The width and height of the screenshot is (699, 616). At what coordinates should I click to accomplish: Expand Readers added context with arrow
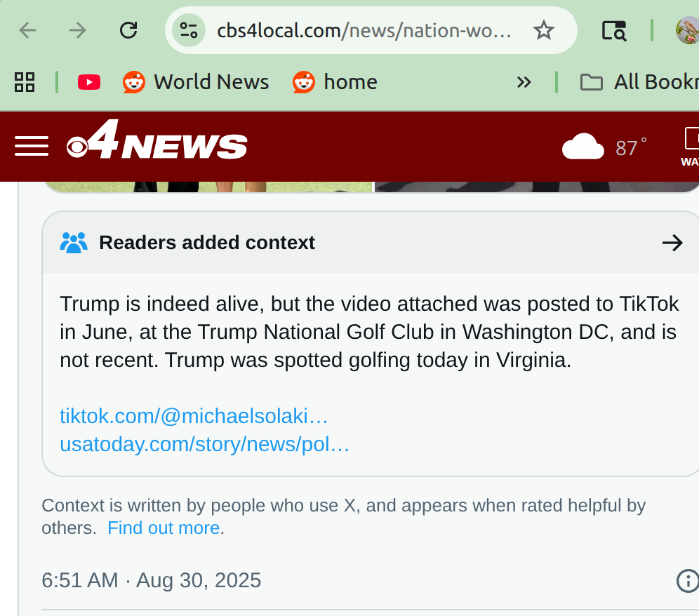tap(672, 243)
